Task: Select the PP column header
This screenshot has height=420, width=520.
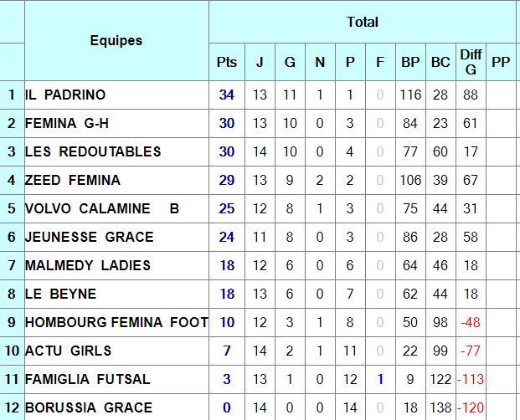Action: [x=501, y=62]
